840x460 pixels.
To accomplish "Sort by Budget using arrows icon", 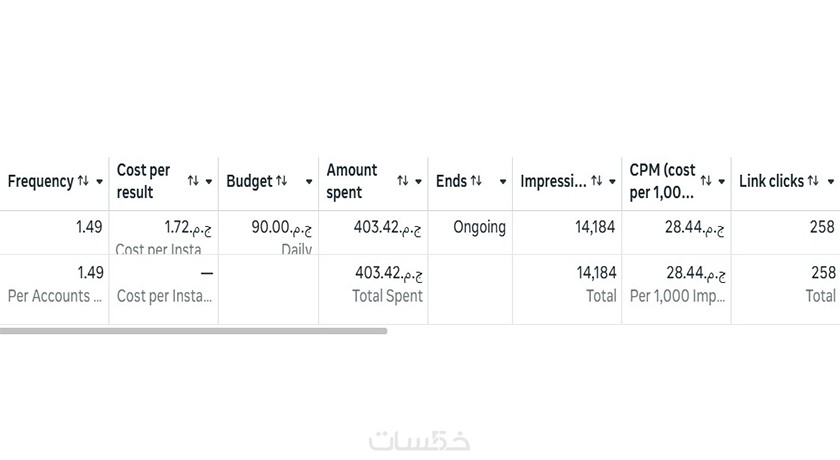I will coord(282,181).
